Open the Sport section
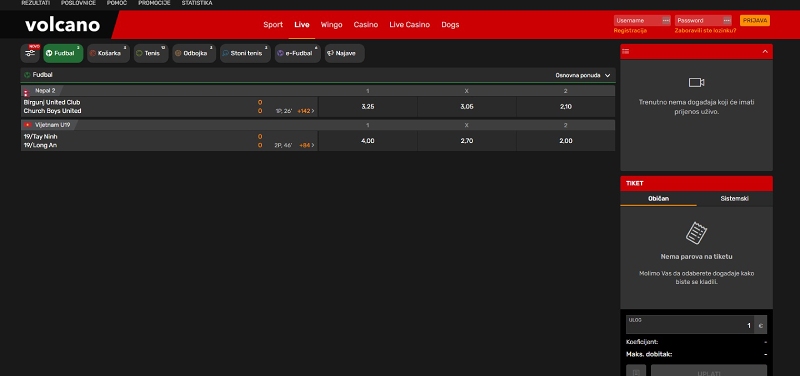Image resolution: width=800 pixels, height=376 pixels. tap(273, 24)
